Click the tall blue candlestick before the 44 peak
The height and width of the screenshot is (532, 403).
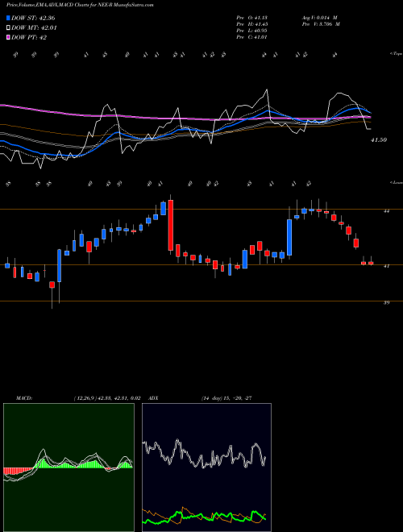pos(289,237)
